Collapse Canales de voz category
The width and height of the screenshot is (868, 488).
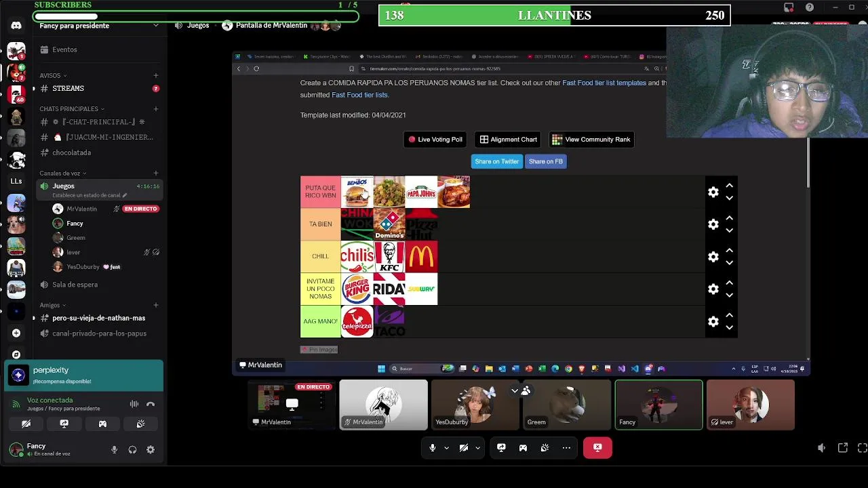pyautogui.click(x=62, y=173)
